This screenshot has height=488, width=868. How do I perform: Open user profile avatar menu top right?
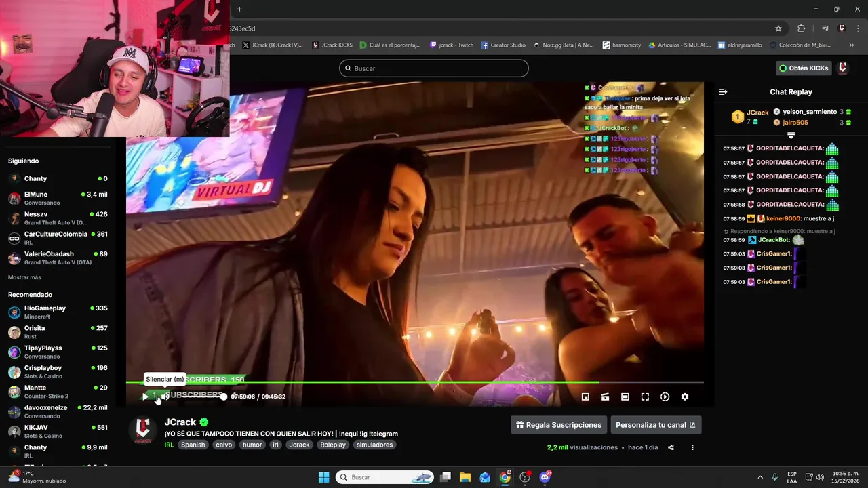(x=843, y=68)
